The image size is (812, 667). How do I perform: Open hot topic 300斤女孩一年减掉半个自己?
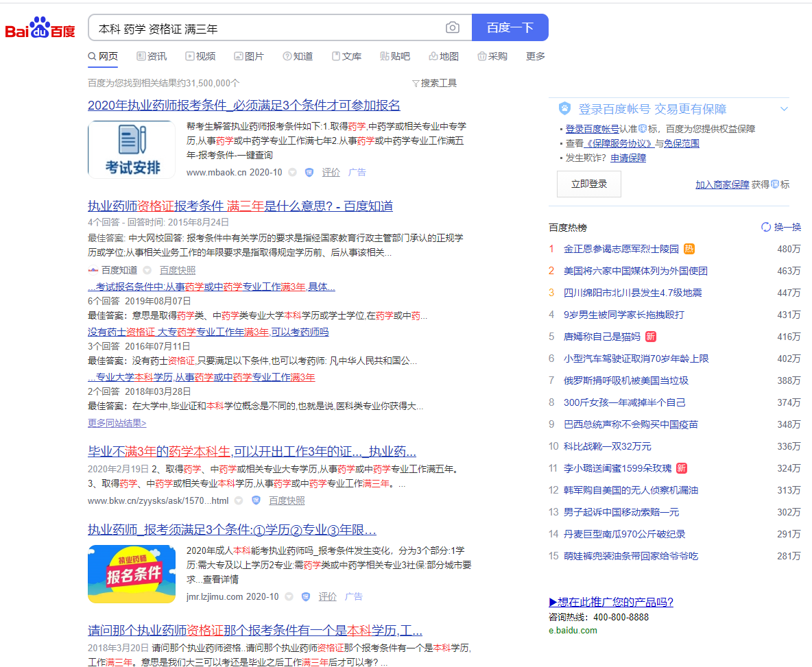pyautogui.click(x=624, y=402)
